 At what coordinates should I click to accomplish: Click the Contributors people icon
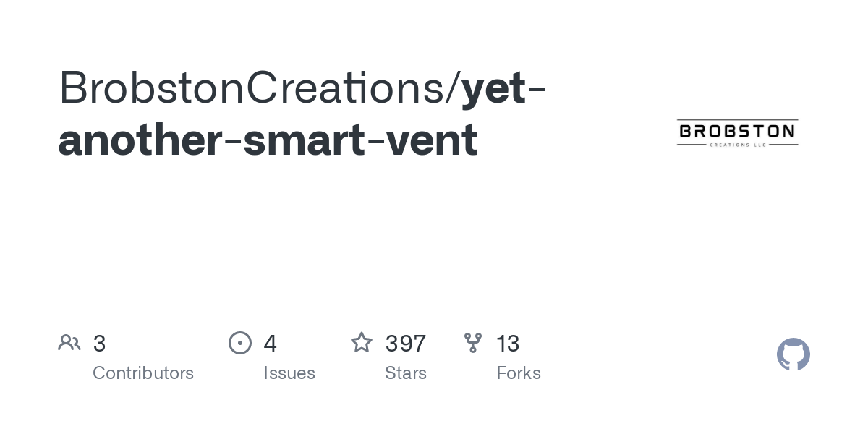click(x=69, y=343)
